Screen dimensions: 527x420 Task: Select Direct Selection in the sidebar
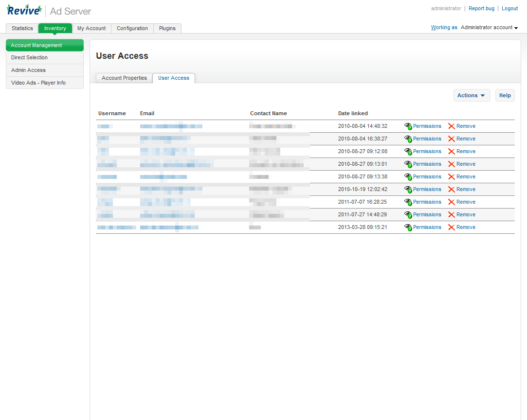coord(28,57)
